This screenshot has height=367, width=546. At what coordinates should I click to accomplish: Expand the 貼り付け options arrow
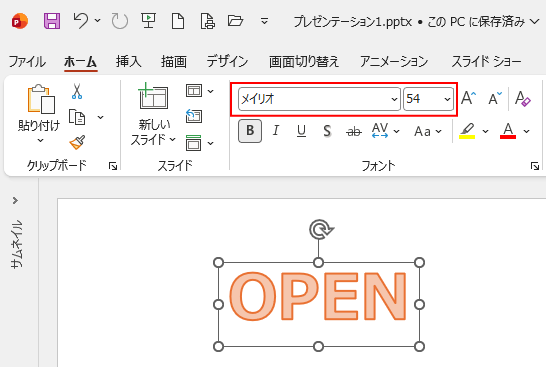click(x=41, y=140)
